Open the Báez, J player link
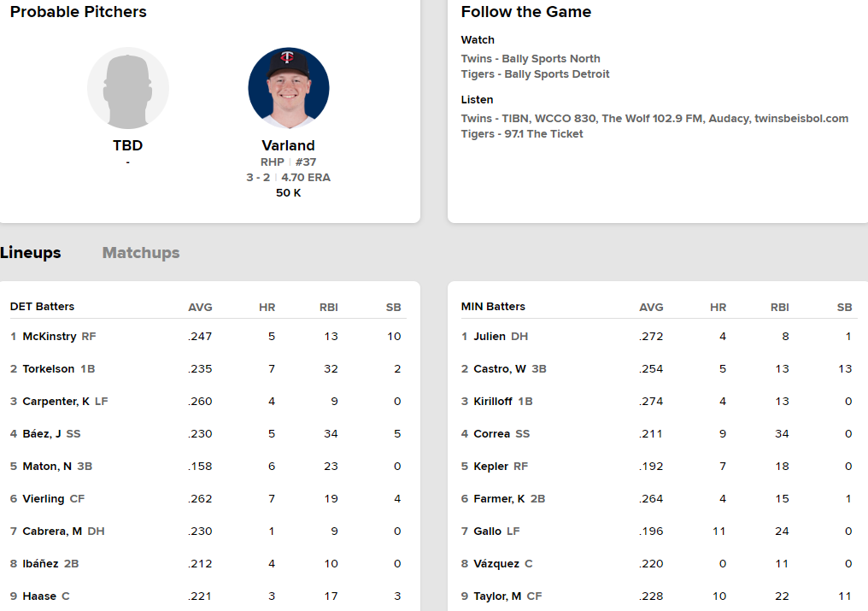The image size is (868, 611). click(x=43, y=434)
